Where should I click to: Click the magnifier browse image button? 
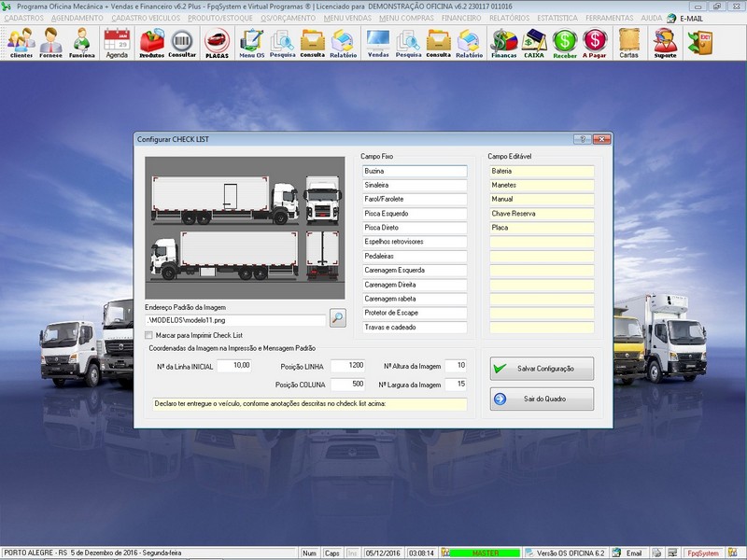[337, 318]
